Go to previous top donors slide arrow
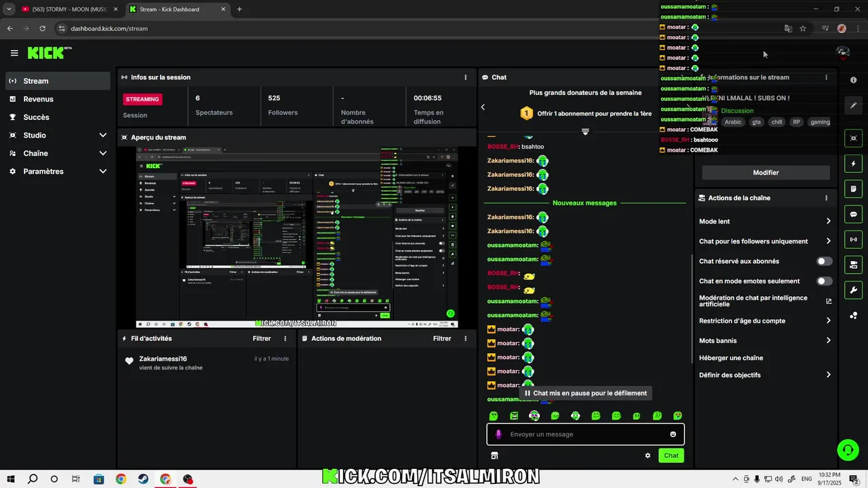 tap(483, 107)
